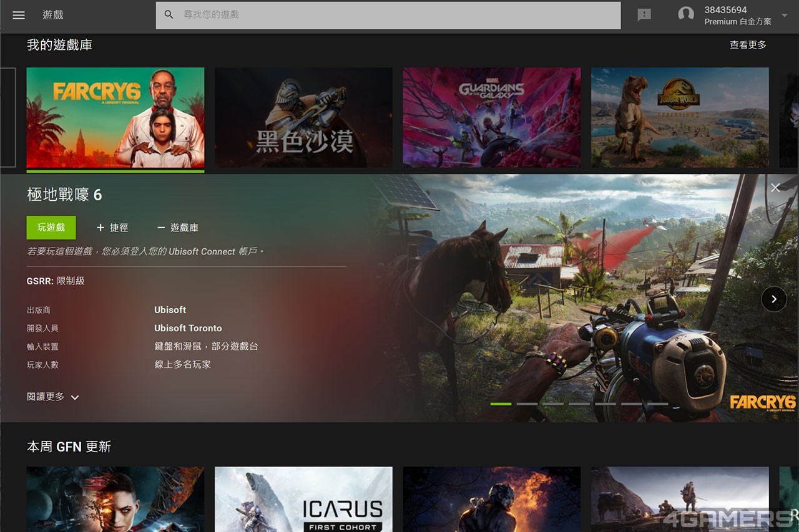Open the feedback notification icon
The height and width of the screenshot is (532, 799).
[644, 15]
